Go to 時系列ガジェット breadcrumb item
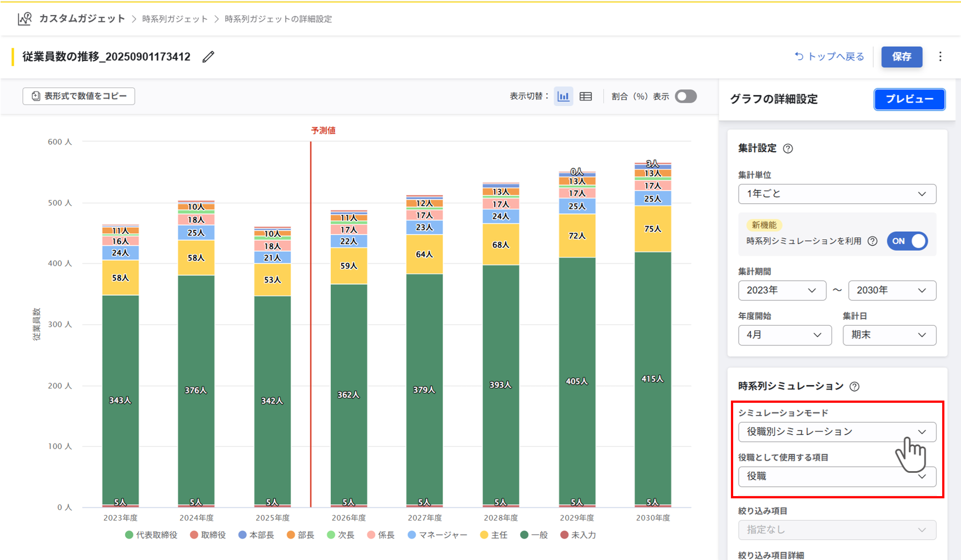Screen dimensions: 961x560 click(x=175, y=19)
